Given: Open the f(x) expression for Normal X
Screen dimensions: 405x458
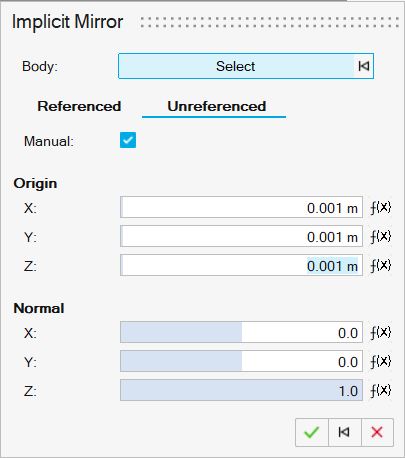Looking at the screenshot, I should (x=380, y=332).
